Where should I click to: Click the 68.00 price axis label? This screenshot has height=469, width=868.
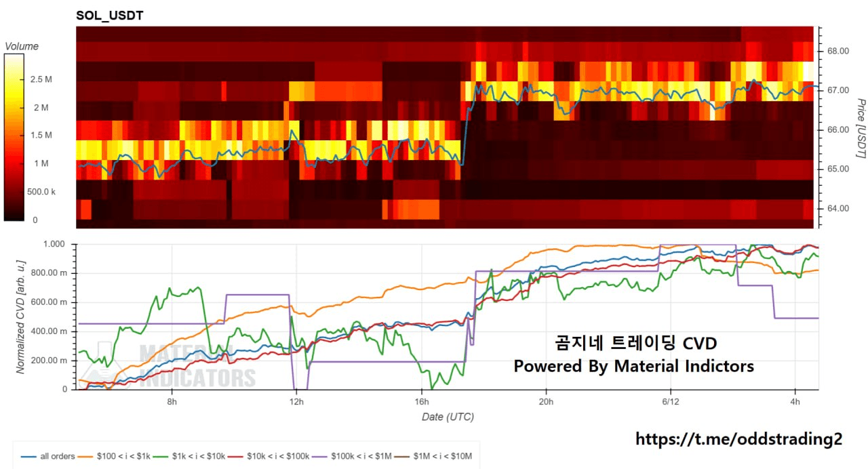coord(838,51)
